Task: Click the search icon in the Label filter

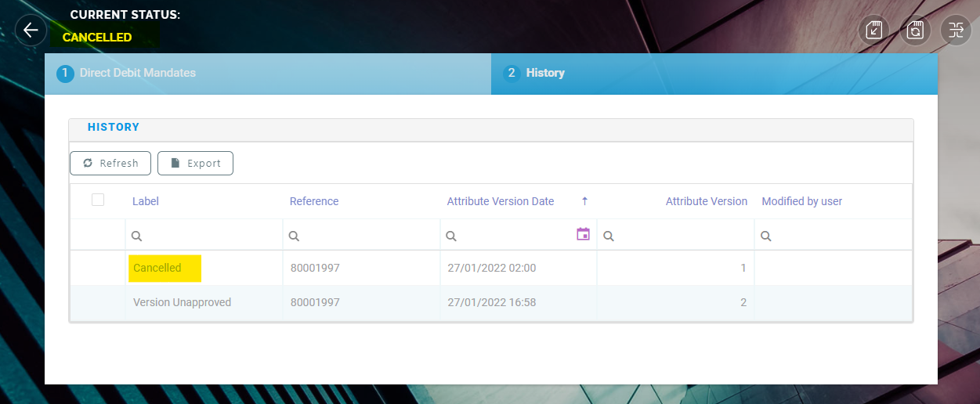Action: click(x=137, y=236)
